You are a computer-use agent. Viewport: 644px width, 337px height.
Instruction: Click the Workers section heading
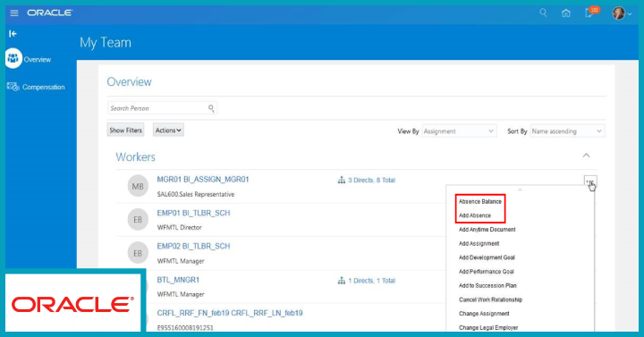tap(136, 156)
